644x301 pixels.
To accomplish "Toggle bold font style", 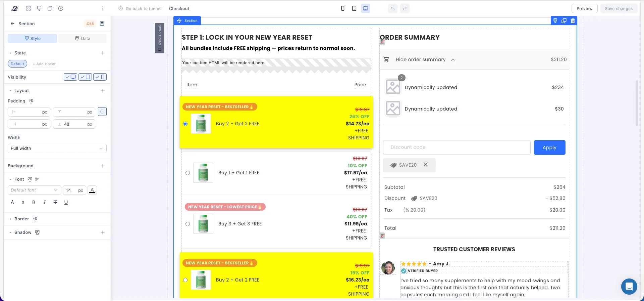I will point(34,202).
